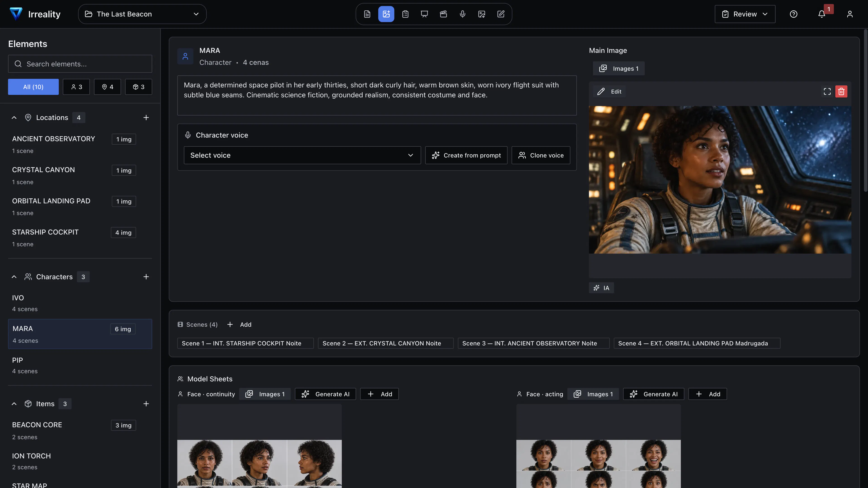Add a scene to MARA
This screenshot has width=868, height=488.
tap(239, 325)
